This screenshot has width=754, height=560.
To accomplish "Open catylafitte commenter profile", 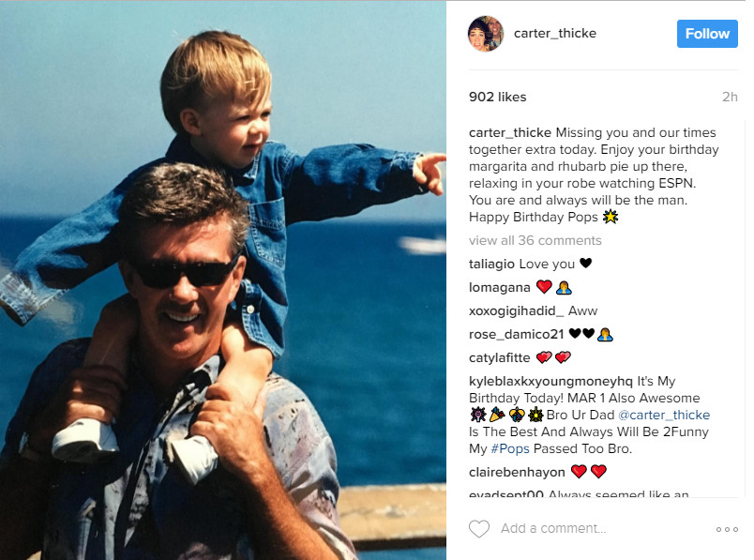I will [x=499, y=358].
